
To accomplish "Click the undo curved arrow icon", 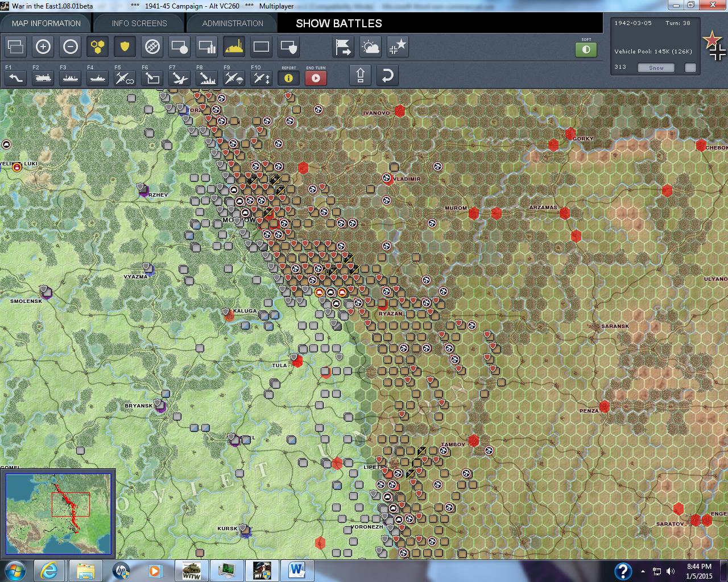I will click(387, 75).
